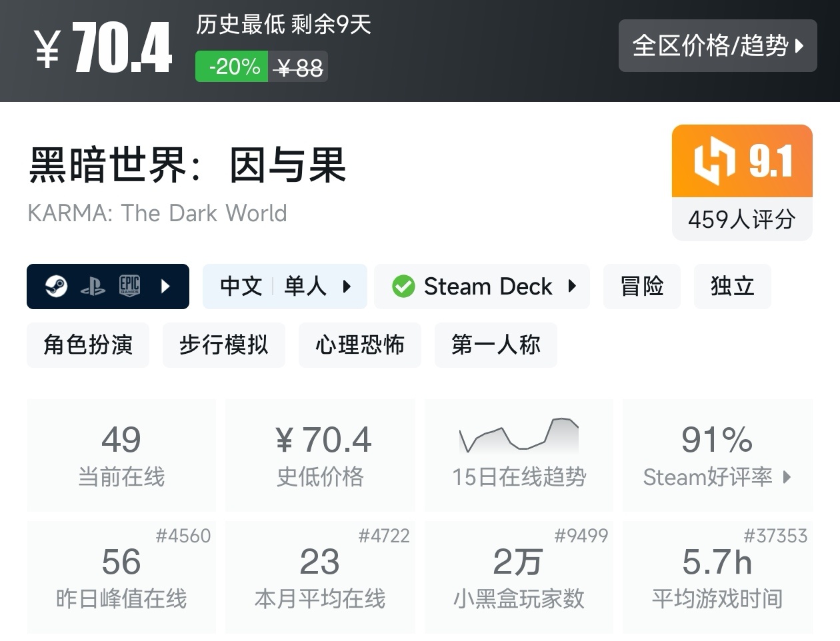Select the -20% discount badge
The height and width of the screenshot is (641, 840).
231,66
